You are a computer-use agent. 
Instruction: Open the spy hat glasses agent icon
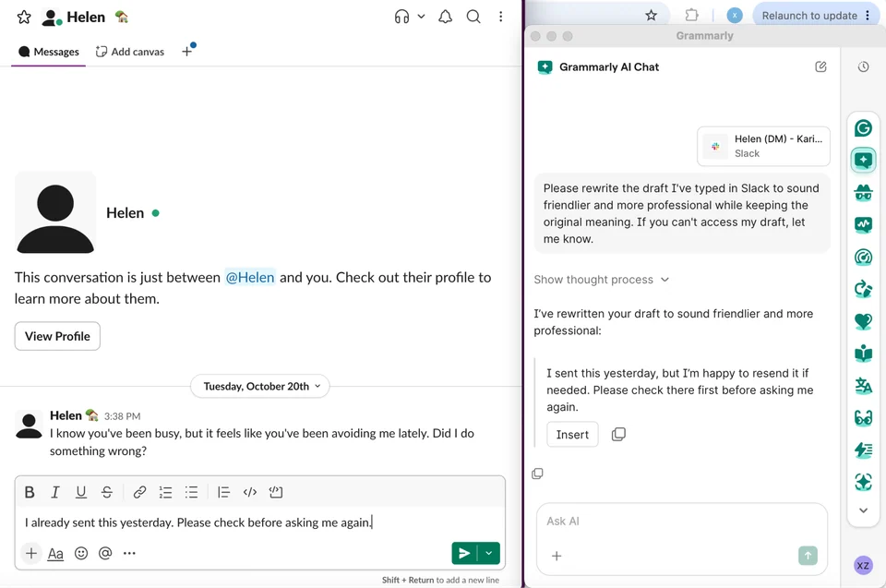[x=864, y=192]
